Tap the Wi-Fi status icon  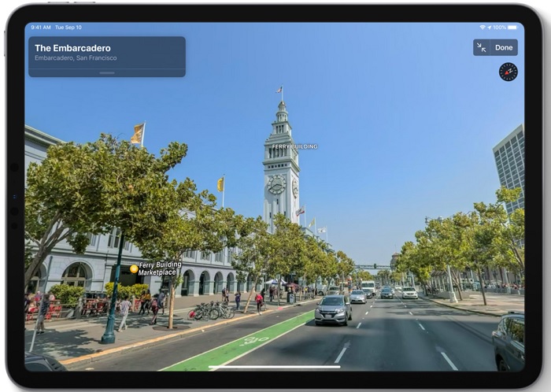pyautogui.click(x=483, y=28)
